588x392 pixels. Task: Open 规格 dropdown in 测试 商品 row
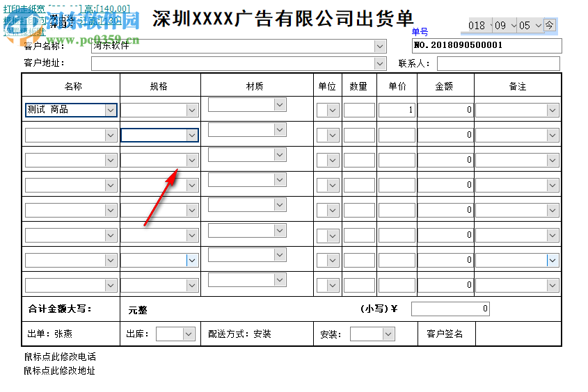192,111
